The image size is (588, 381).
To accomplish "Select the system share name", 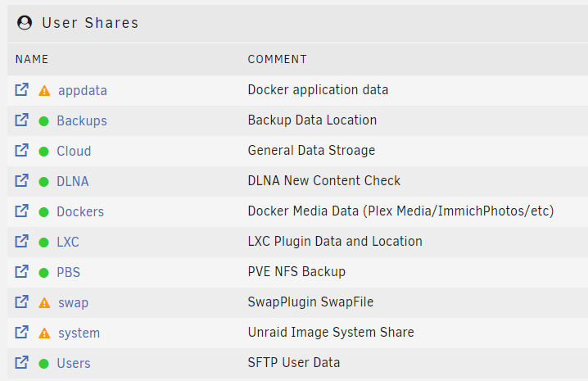I will (79, 333).
